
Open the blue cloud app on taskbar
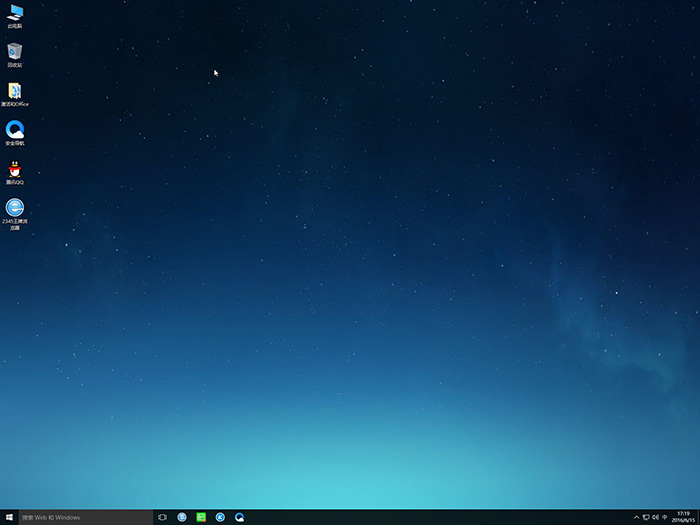(240, 517)
